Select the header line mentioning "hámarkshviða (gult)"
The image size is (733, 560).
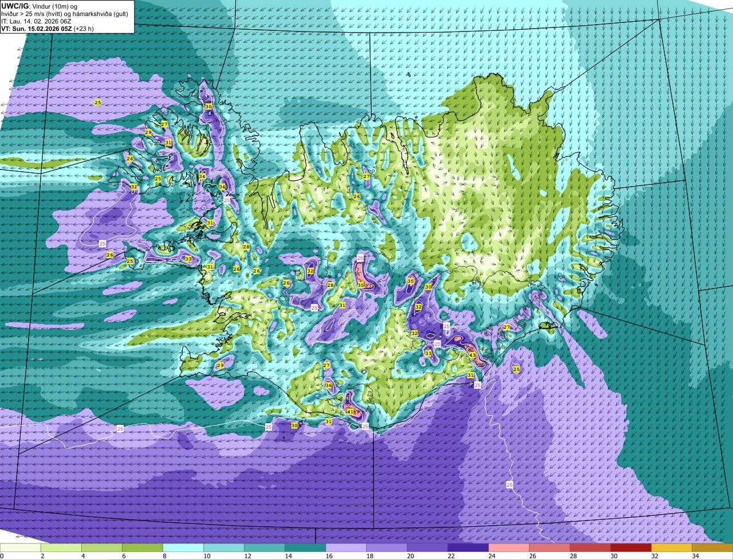pos(66,14)
